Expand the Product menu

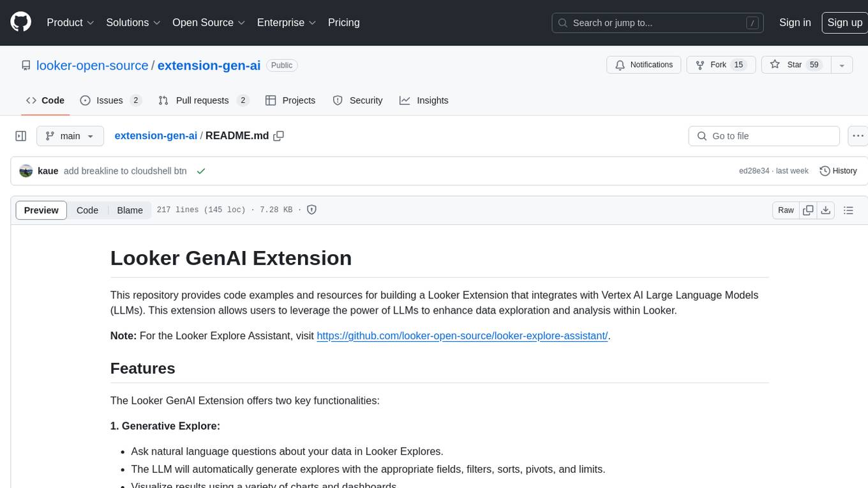(x=70, y=22)
